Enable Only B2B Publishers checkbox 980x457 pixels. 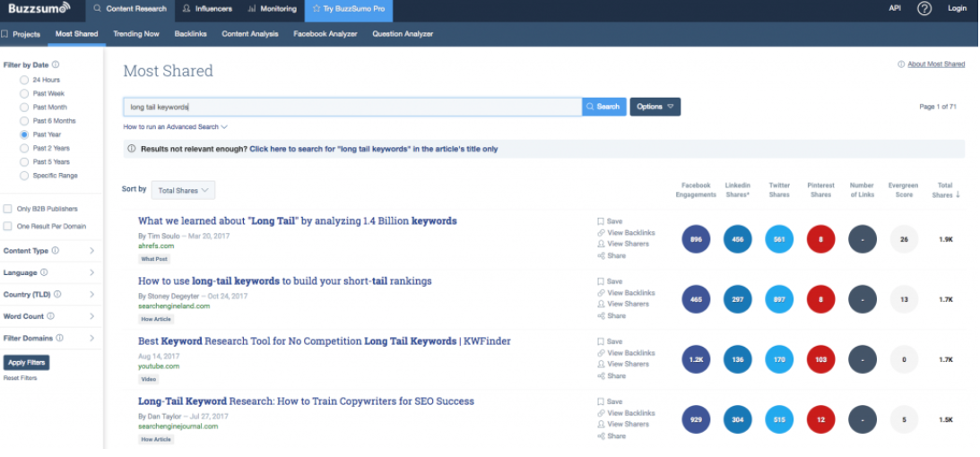tap(7, 209)
